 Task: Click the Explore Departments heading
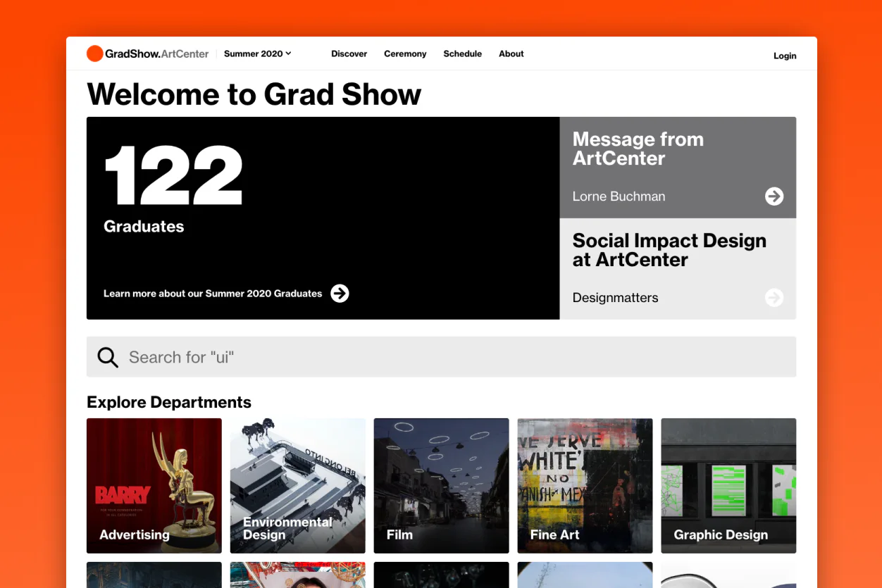coord(169,402)
